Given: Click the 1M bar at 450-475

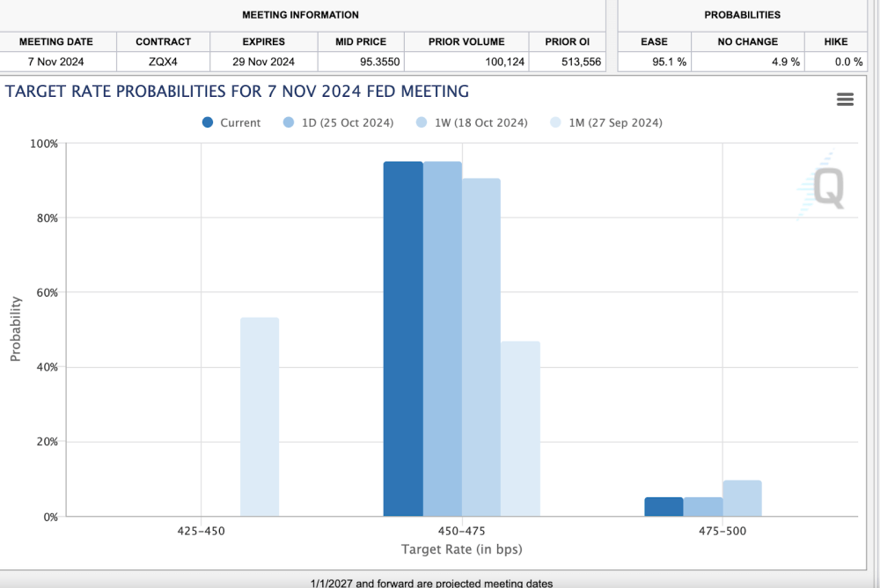Looking at the screenshot, I should [x=520, y=429].
